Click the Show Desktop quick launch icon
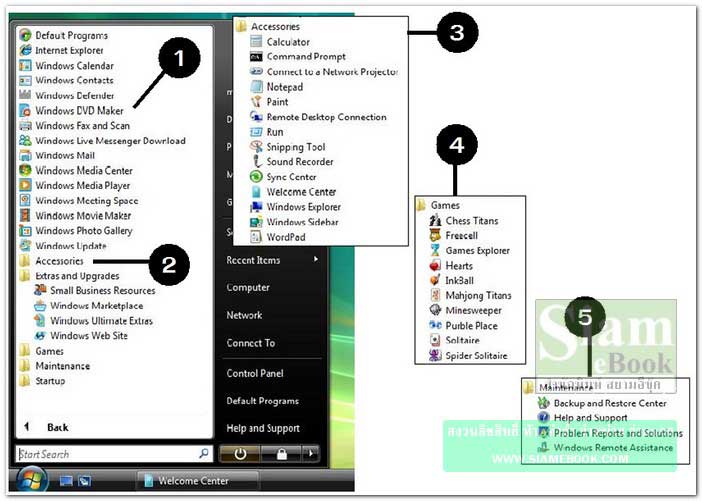The image size is (702, 501). click(x=66, y=481)
